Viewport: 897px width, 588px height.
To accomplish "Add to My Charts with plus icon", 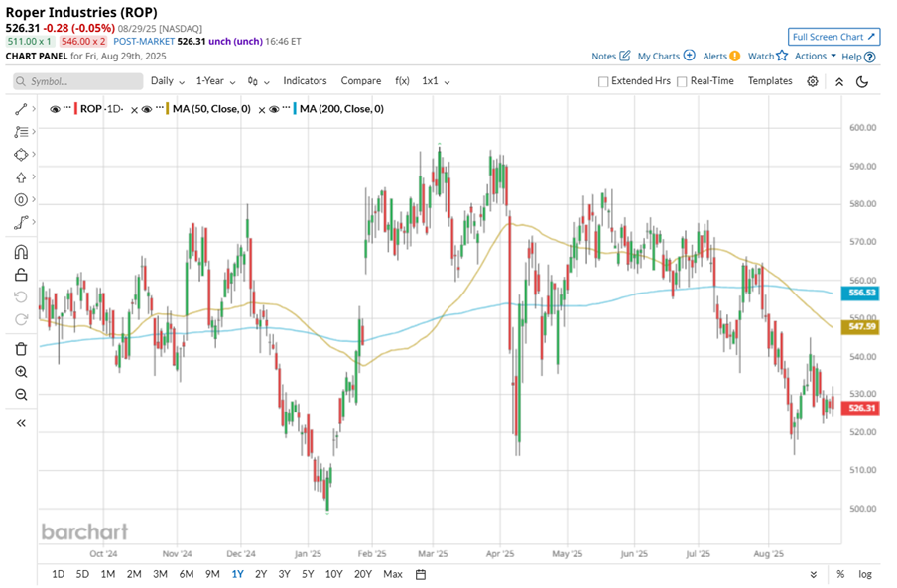I will [690, 56].
